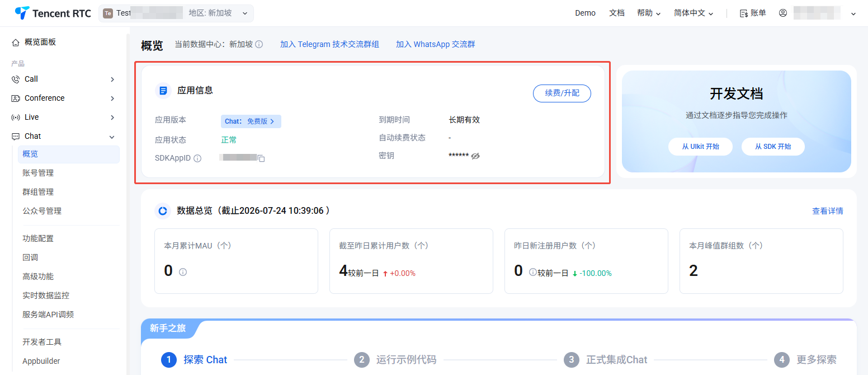Open the 账单 billing page
Screen dimensions: 868x375
[x=753, y=13]
